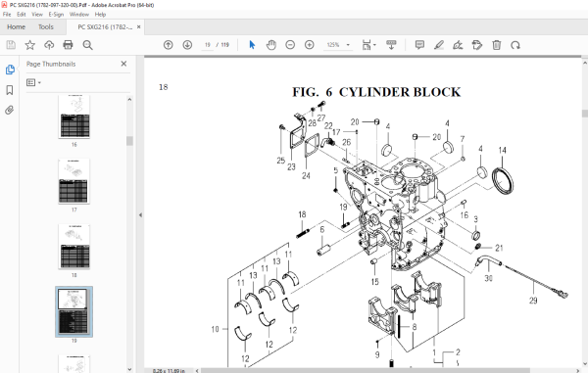Click 'FIG. 6 CYLINDER BLOCK' heading
Screen dimensions: 588x373
[376, 92]
